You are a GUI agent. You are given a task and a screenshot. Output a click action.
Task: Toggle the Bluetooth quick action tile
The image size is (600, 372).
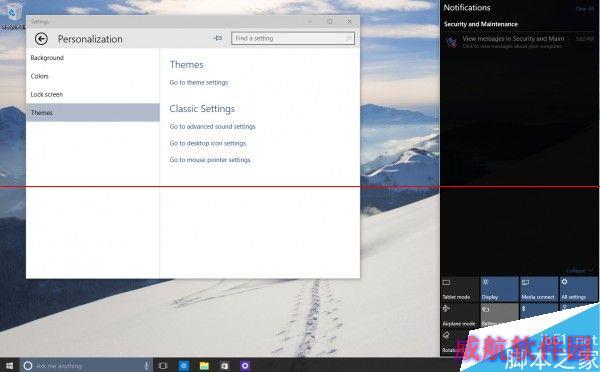coord(538,312)
